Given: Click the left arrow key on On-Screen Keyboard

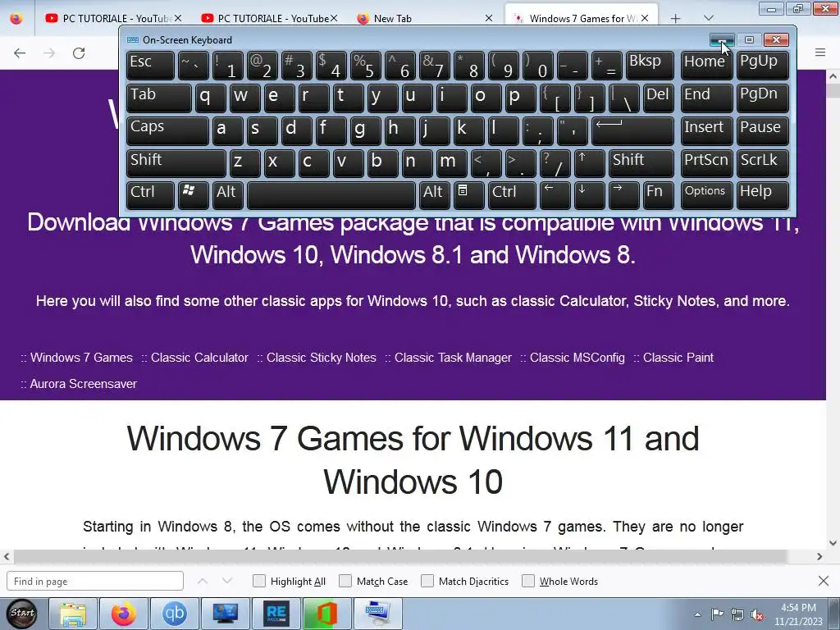Looking at the screenshot, I should point(555,195).
